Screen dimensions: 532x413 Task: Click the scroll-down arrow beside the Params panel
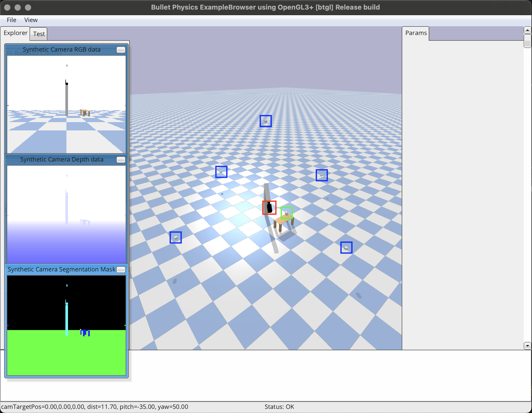coord(527,346)
